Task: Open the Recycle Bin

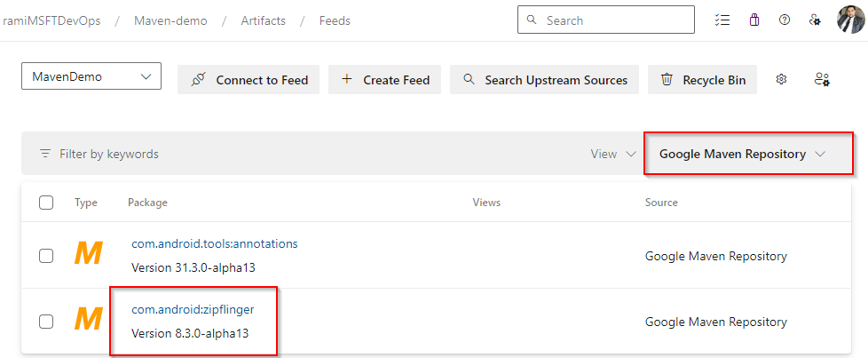Action: point(703,80)
